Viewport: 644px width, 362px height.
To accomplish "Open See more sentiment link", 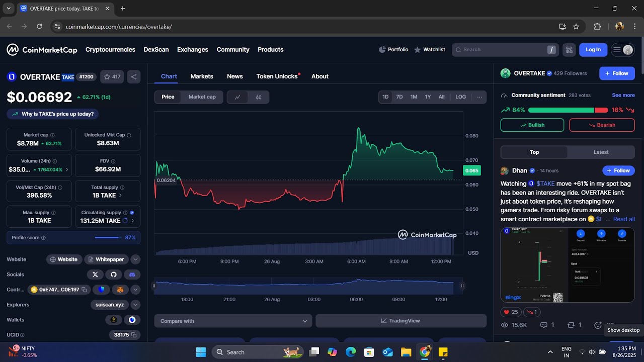I will click(x=623, y=95).
